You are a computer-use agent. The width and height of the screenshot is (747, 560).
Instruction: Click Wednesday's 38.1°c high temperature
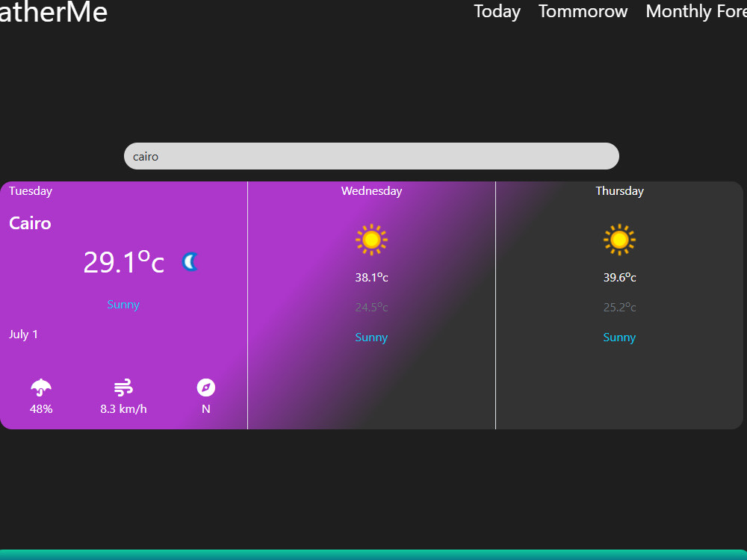point(371,278)
